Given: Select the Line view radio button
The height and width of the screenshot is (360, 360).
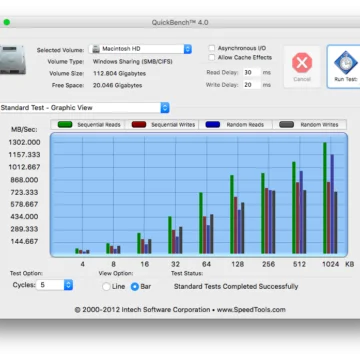Looking at the screenshot, I should 106,287.
